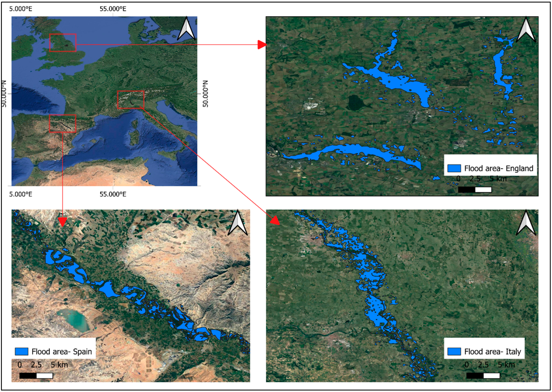The height and width of the screenshot is (392, 552).
Task: Click the scale bar on Spain map
Action: (x=36, y=376)
